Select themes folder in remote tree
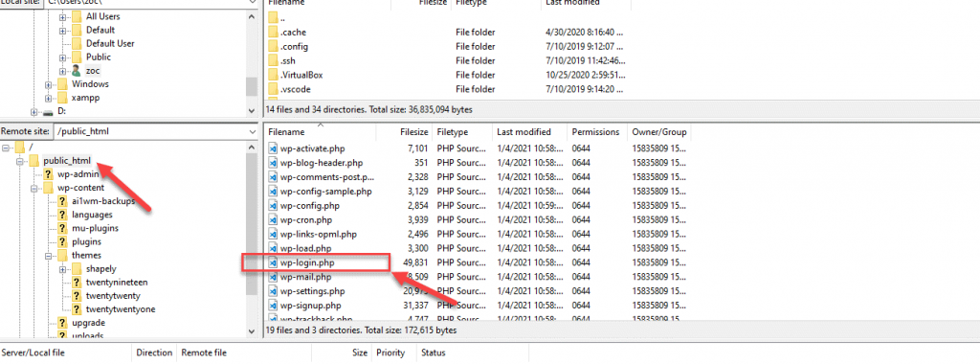 pos(86,255)
